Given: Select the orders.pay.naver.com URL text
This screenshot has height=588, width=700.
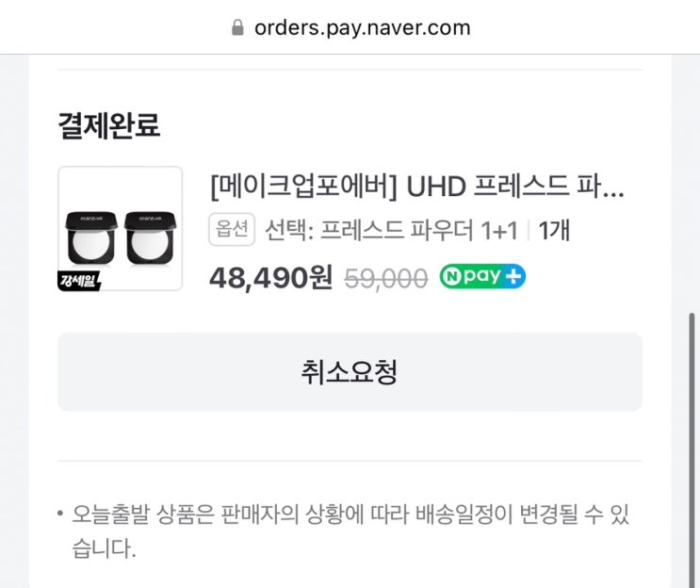Looking at the screenshot, I should click(362, 28).
